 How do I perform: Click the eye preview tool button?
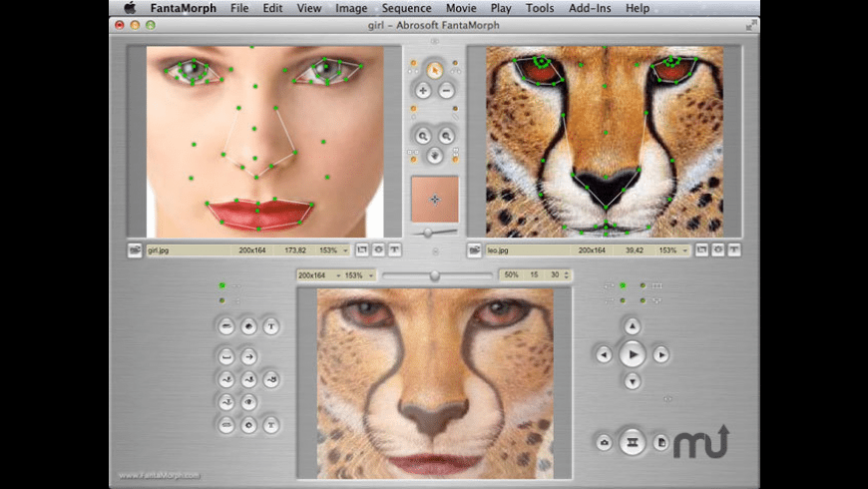tap(248, 402)
